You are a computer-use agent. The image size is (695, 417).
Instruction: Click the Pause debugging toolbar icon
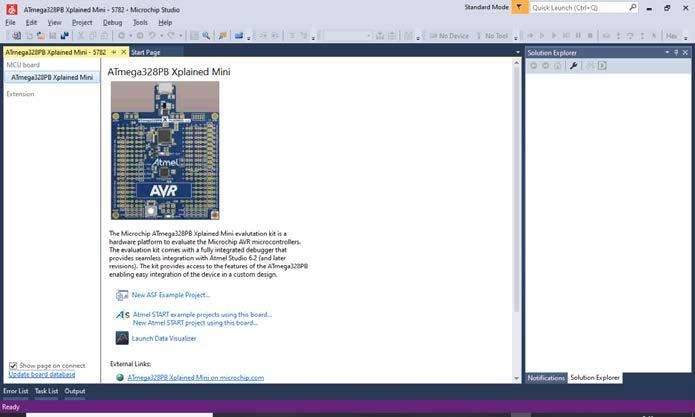(x=578, y=35)
